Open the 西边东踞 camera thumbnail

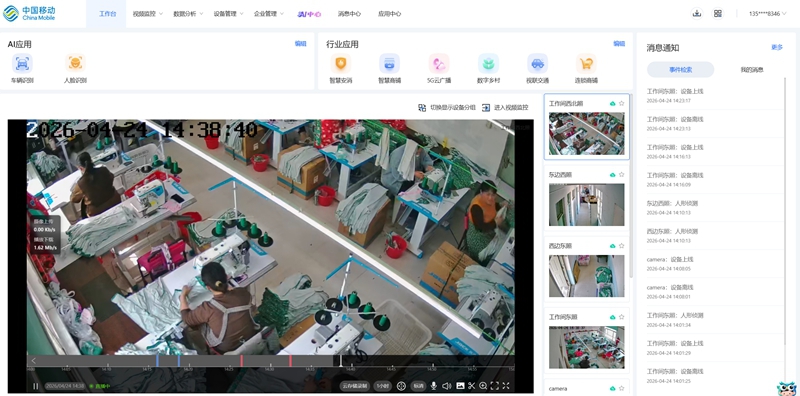[586, 276]
